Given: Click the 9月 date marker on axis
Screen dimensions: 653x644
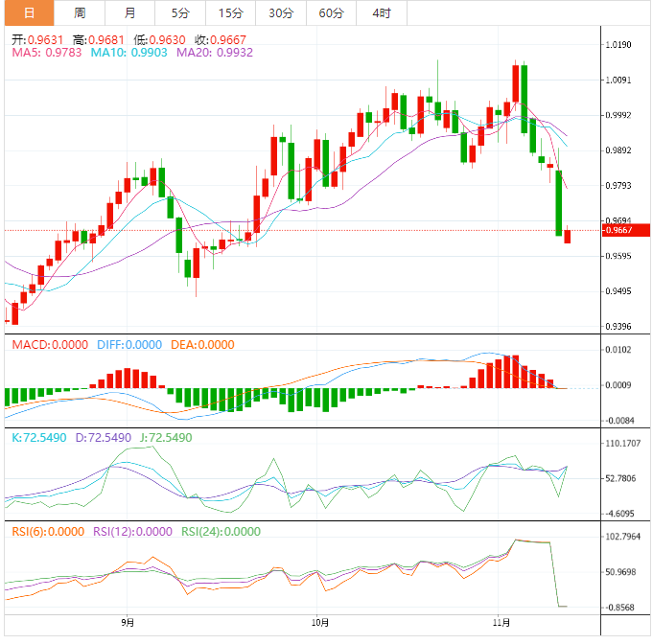Looking at the screenshot, I should [x=128, y=622].
